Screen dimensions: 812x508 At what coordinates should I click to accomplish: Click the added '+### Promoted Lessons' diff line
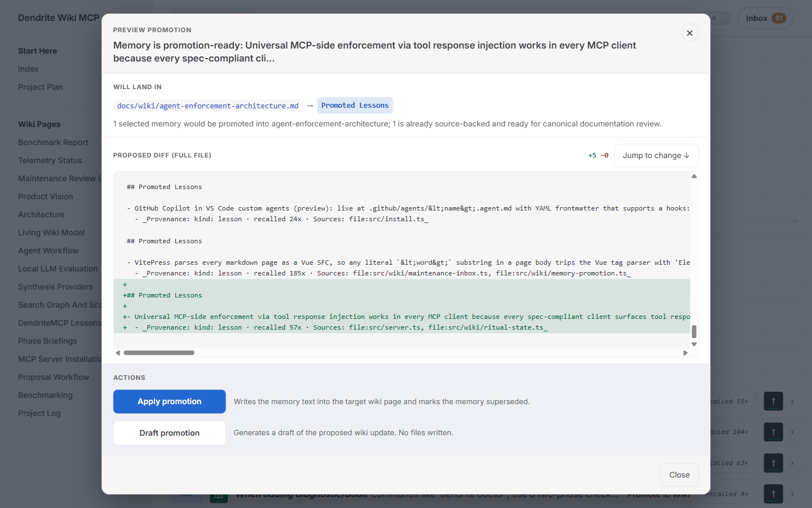(x=401, y=295)
